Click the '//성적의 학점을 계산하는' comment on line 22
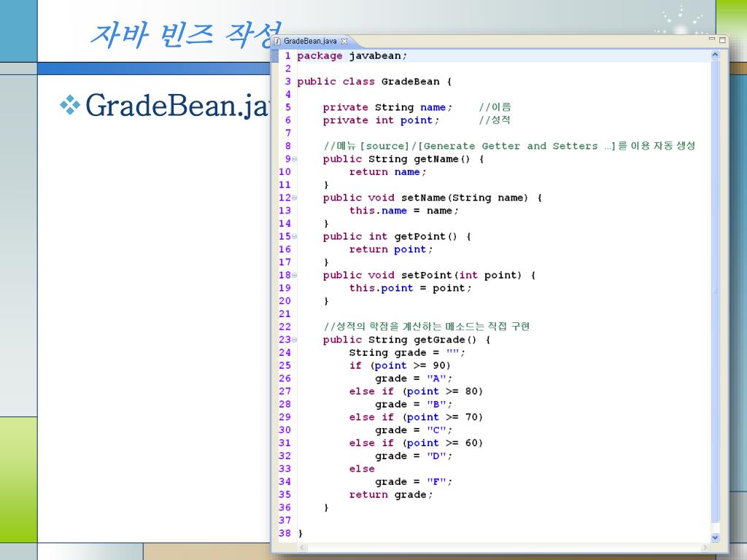This screenshot has width=747, height=560. coord(426,327)
